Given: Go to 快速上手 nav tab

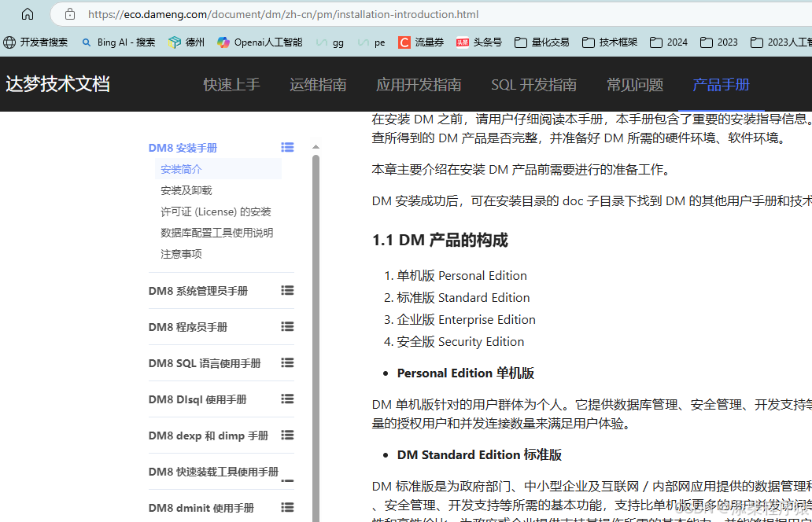Looking at the screenshot, I should coord(231,84).
